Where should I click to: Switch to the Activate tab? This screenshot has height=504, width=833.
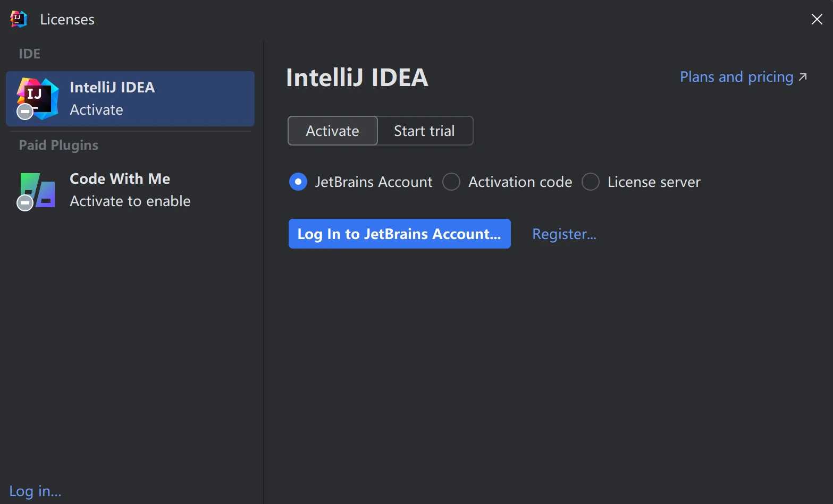tap(332, 131)
